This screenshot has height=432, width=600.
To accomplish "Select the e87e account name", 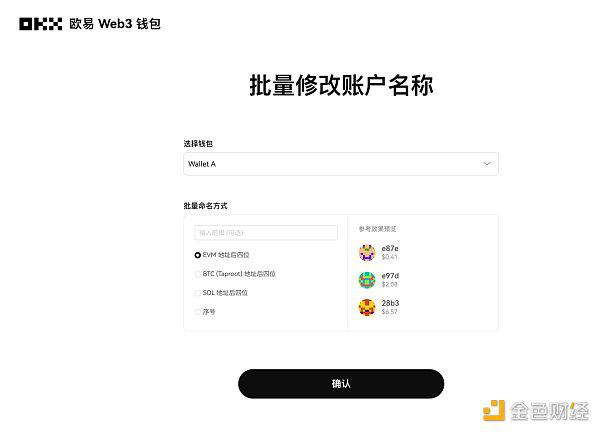I will pos(390,248).
